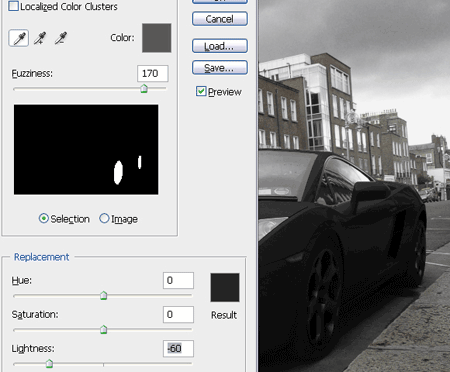This screenshot has height=372, width=450.
Task: Focus the Fuzziness value field
Action: [153, 73]
